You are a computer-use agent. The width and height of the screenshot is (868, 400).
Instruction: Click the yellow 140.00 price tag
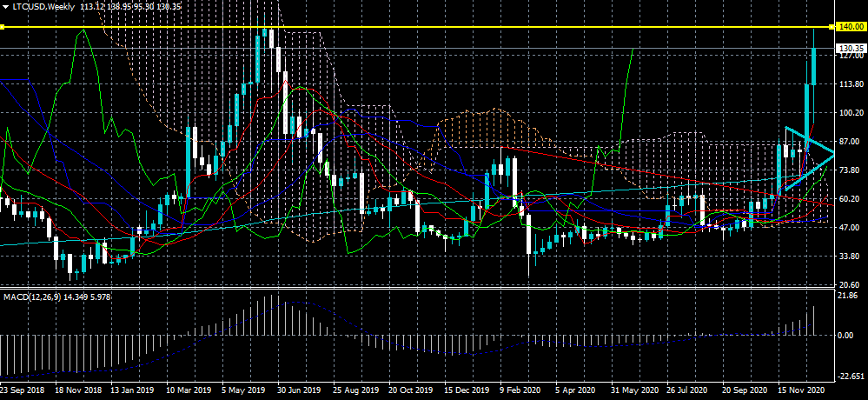pos(850,27)
